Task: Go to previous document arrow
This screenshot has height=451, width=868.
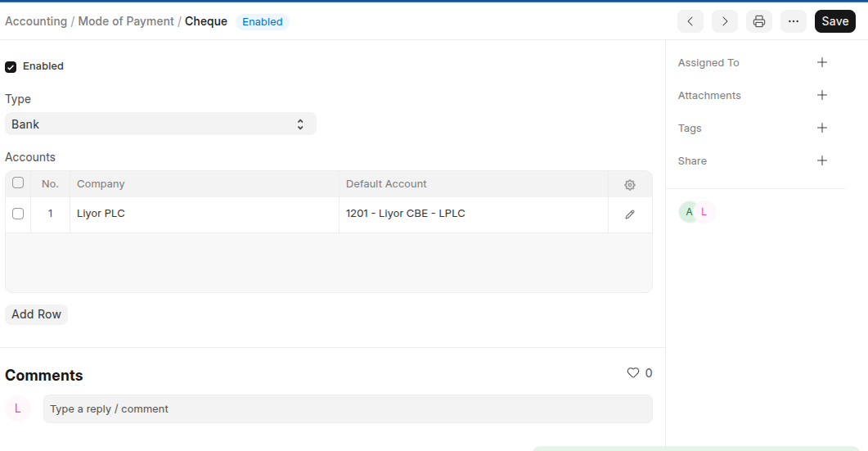Action: (690, 21)
